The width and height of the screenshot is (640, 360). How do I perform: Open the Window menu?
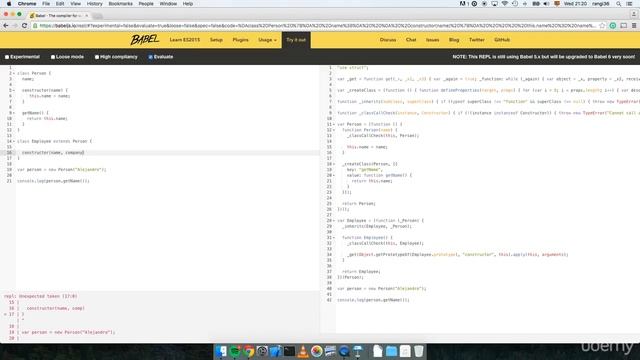(168, 4)
